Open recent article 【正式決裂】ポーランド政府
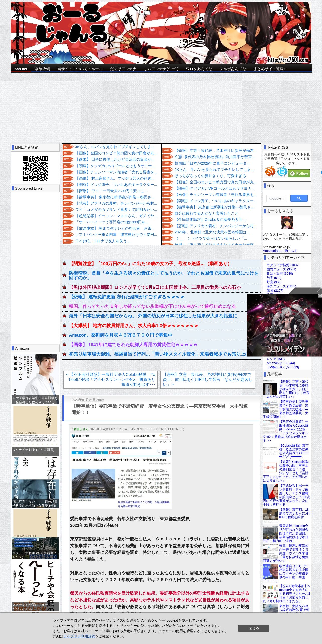This screenshot has width=322, height=644. coord(286,495)
